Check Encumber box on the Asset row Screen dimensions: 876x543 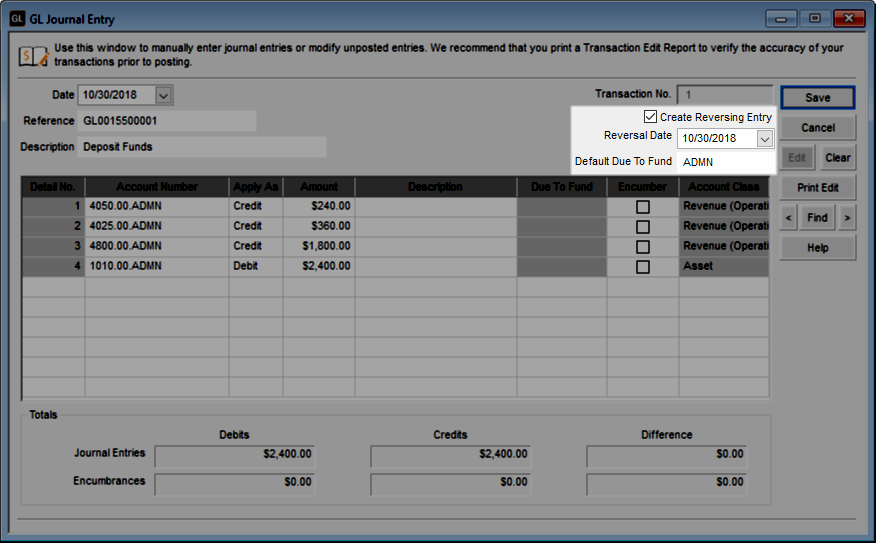[642, 266]
